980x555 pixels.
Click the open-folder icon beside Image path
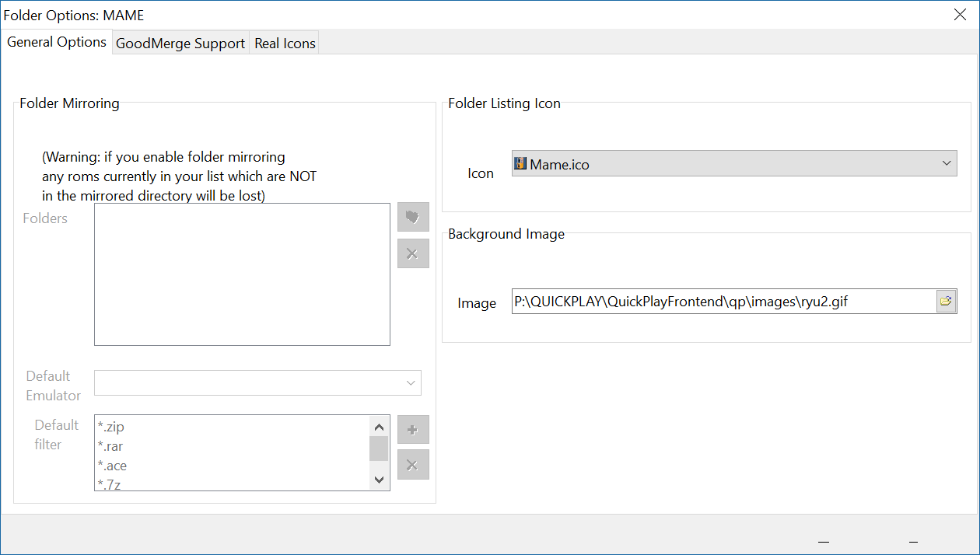point(946,301)
